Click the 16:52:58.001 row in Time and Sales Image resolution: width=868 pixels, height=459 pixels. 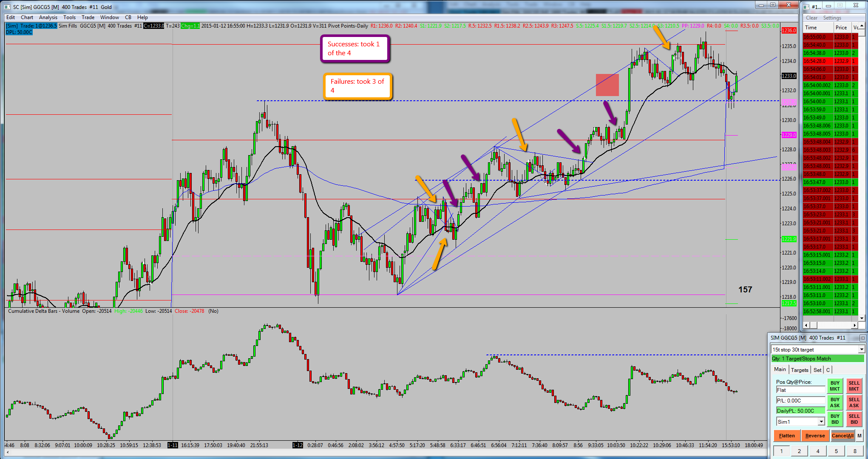[x=831, y=312]
